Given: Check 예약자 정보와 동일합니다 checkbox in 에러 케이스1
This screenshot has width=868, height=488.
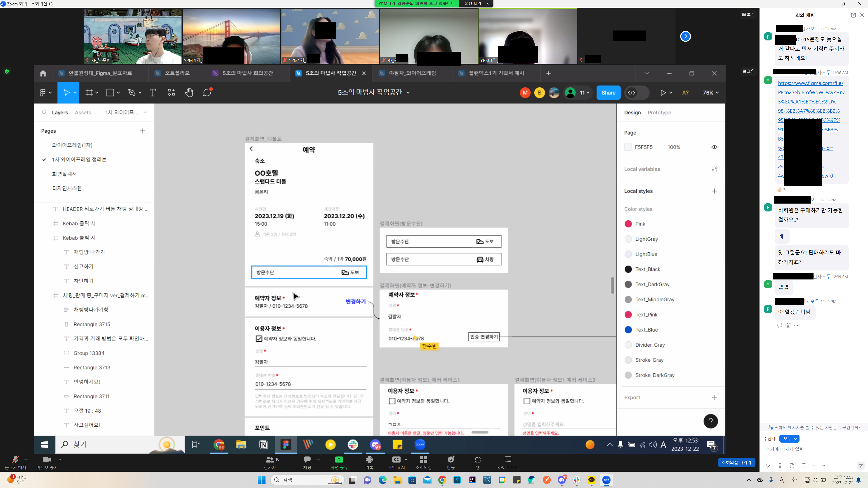Looking at the screenshot, I should [x=392, y=401].
